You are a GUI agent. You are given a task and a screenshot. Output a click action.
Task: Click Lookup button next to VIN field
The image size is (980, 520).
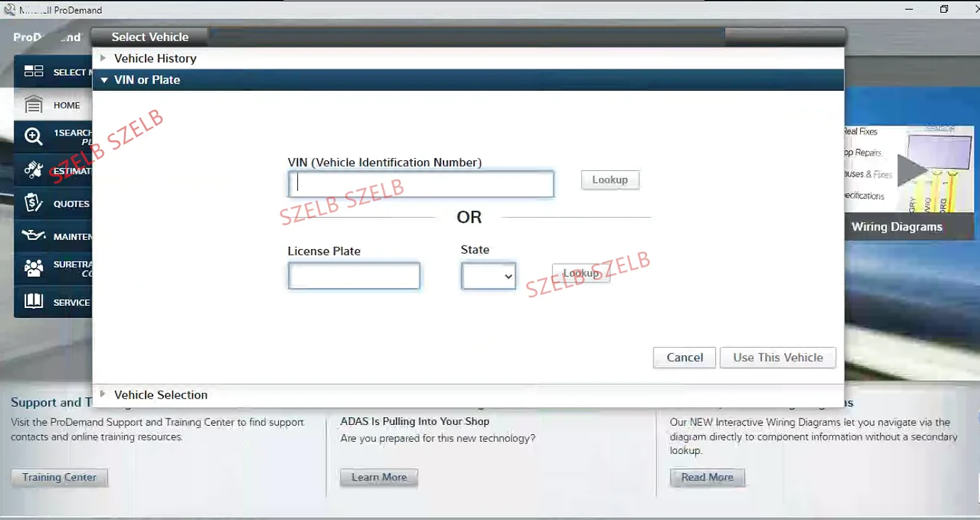coord(610,180)
